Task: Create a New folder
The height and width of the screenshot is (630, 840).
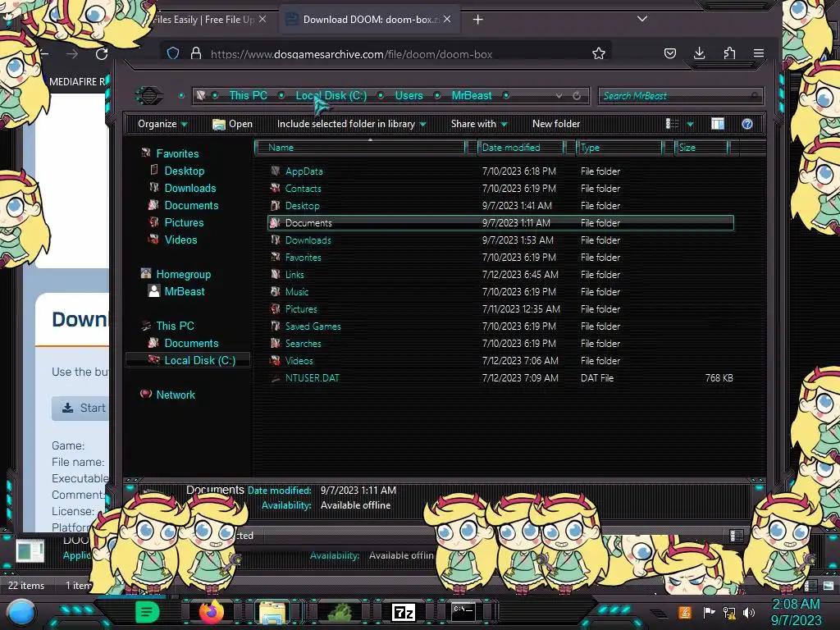Action: click(x=556, y=124)
